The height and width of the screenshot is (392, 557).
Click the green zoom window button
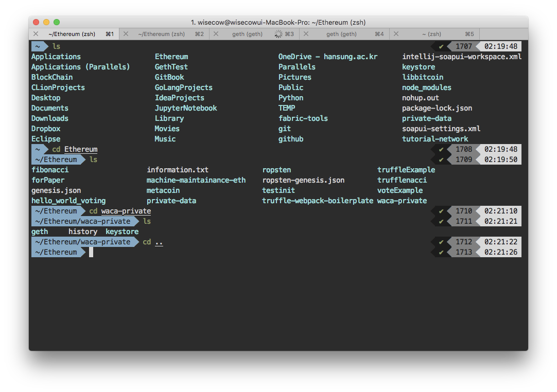[x=57, y=22]
